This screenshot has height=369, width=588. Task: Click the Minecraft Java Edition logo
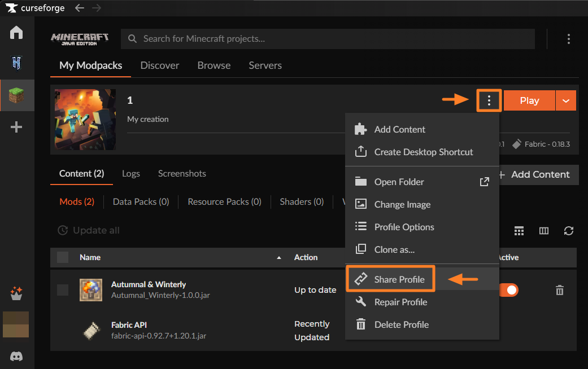pyautogui.click(x=80, y=39)
